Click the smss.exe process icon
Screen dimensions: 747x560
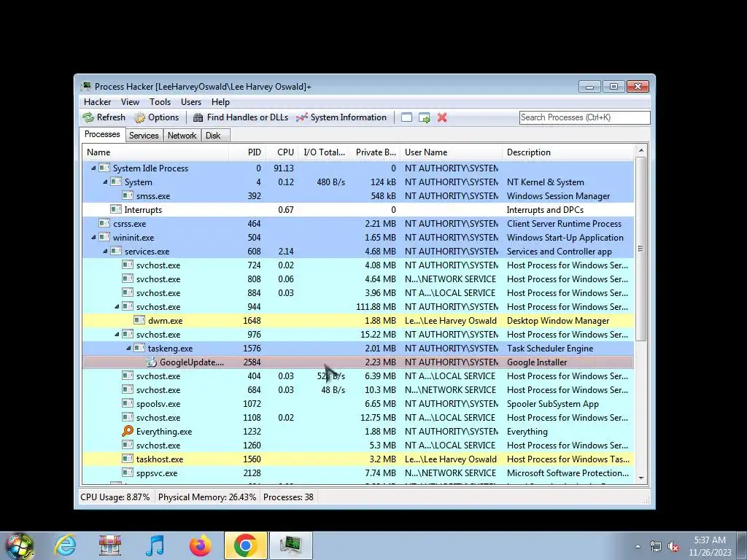pyautogui.click(x=127, y=195)
